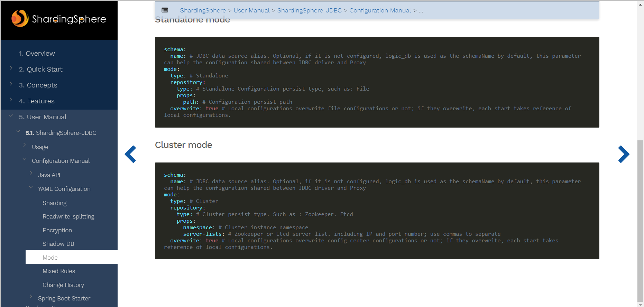Open the Mixed Rules page
This screenshot has width=644, height=307.
(59, 271)
